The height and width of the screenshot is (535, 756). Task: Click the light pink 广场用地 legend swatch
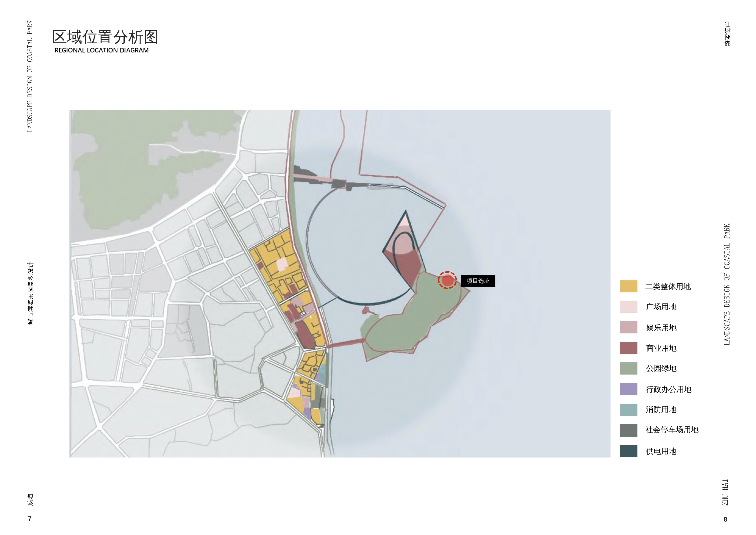click(x=629, y=307)
